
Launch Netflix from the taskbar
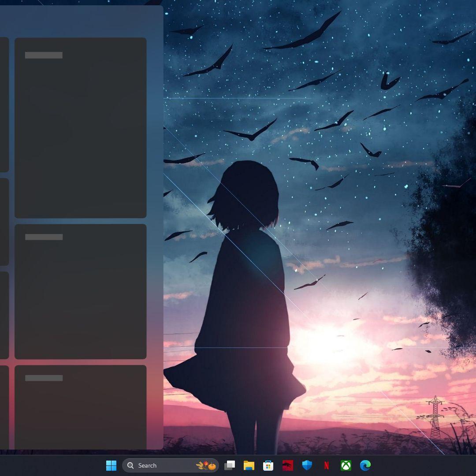(x=326, y=465)
